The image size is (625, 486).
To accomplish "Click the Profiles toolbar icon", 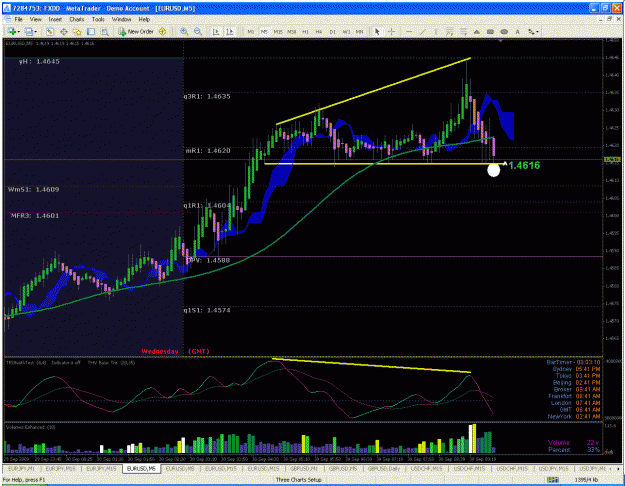I will point(29,31).
